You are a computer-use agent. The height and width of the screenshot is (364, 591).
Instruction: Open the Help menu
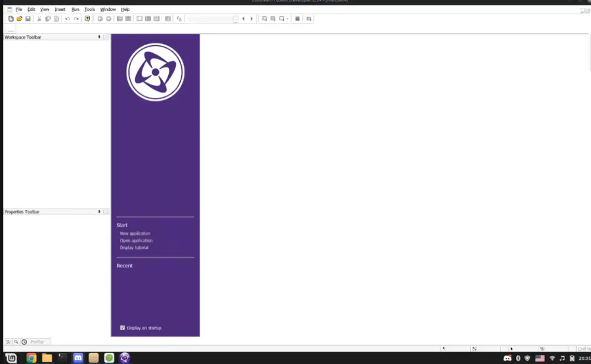125,9
